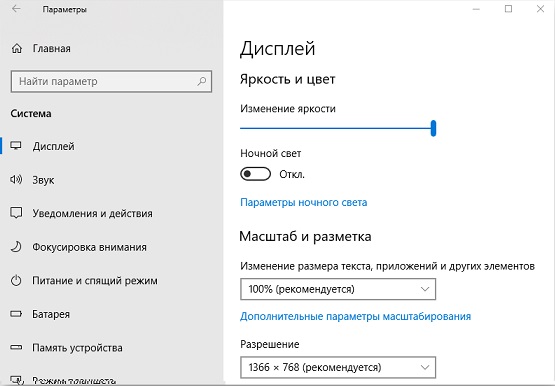Click the Откл. label next to night light

pyautogui.click(x=292, y=174)
